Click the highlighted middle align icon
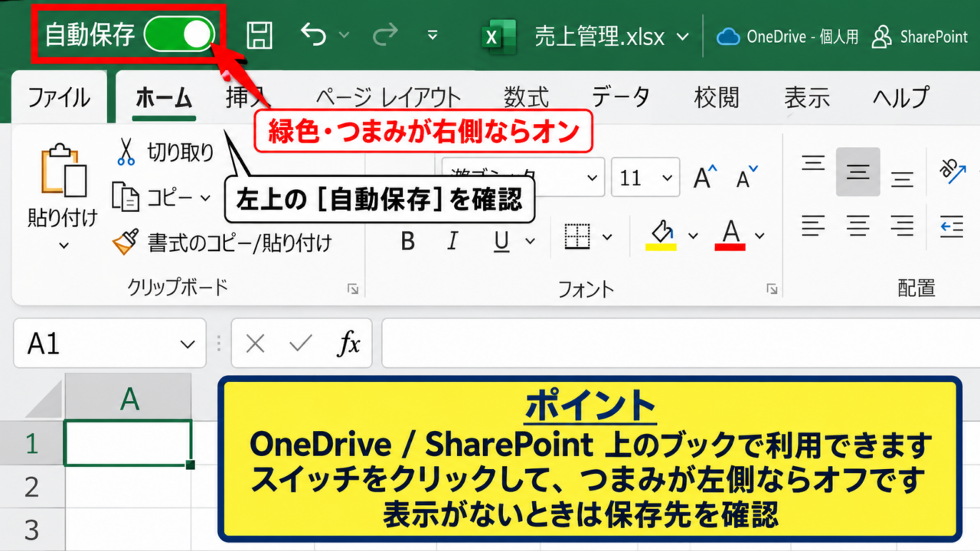This screenshot has width=980, height=551. pos(857,171)
